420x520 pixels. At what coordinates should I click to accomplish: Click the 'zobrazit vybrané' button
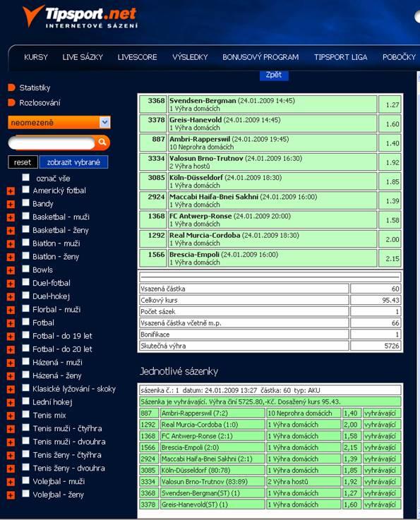point(73,162)
